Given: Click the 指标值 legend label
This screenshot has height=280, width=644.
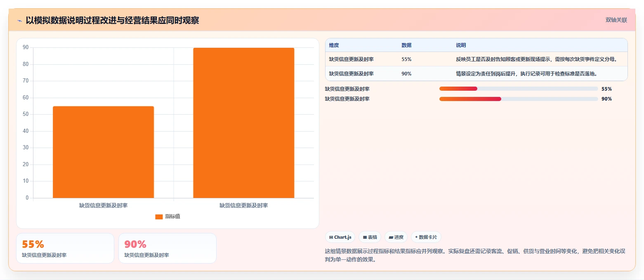Looking at the screenshot, I should 172,217.
